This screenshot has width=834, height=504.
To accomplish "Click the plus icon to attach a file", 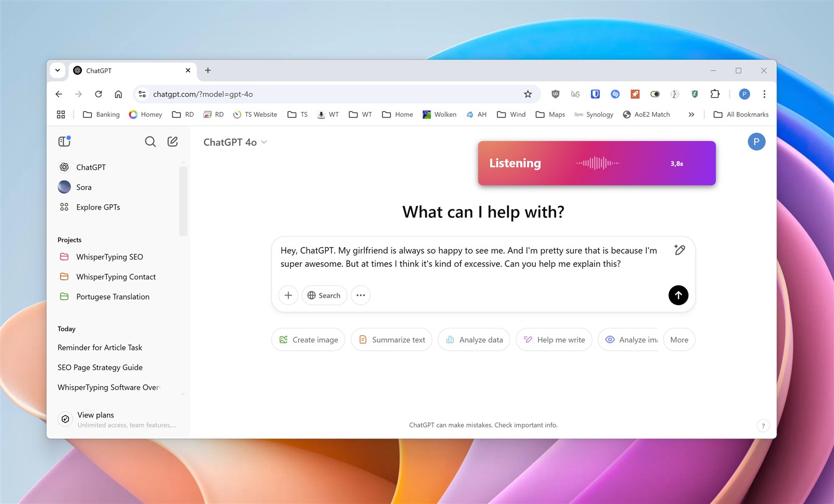I will pos(288,295).
